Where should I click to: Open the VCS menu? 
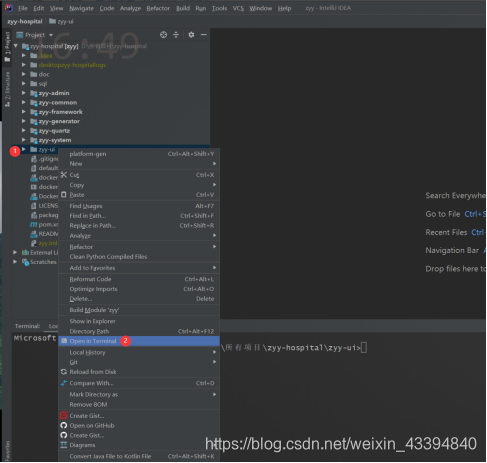(238, 8)
